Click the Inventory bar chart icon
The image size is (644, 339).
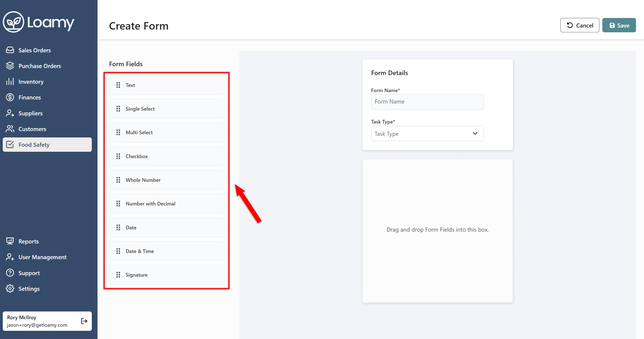pyautogui.click(x=10, y=81)
